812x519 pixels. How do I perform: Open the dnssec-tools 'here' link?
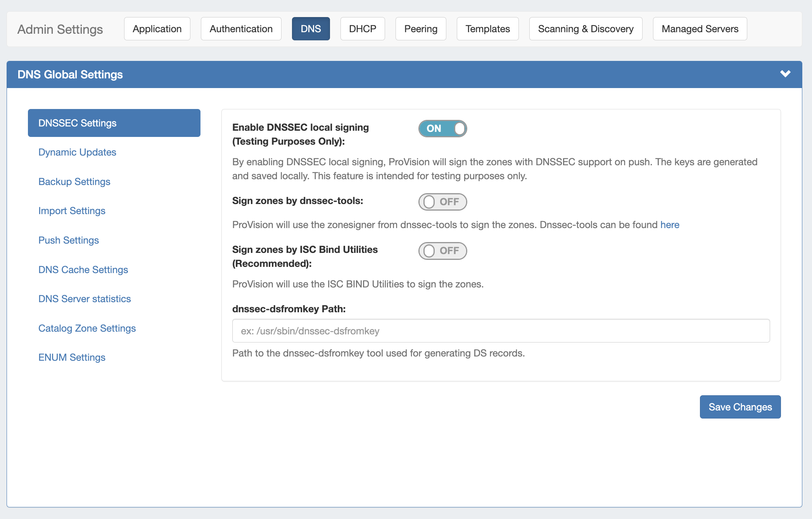click(x=670, y=225)
